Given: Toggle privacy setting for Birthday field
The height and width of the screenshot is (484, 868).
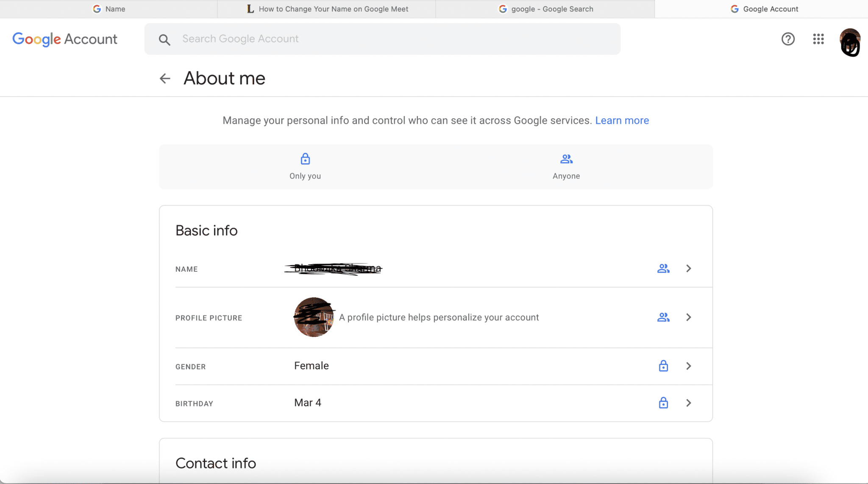Looking at the screenshot, I should (x=663, y=402).
